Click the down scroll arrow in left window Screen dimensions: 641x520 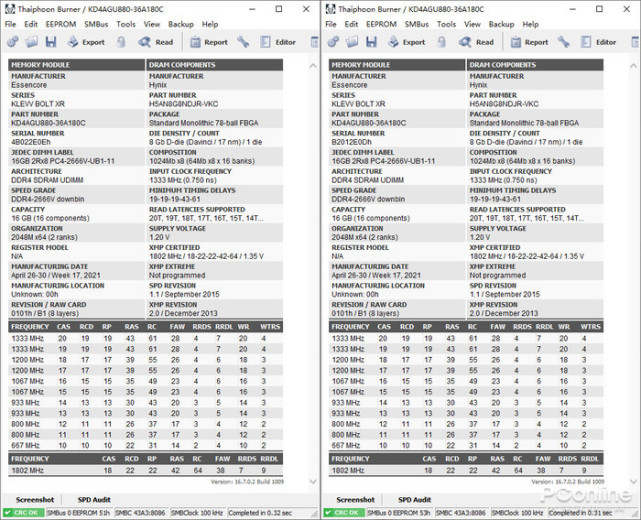[313, 482]
